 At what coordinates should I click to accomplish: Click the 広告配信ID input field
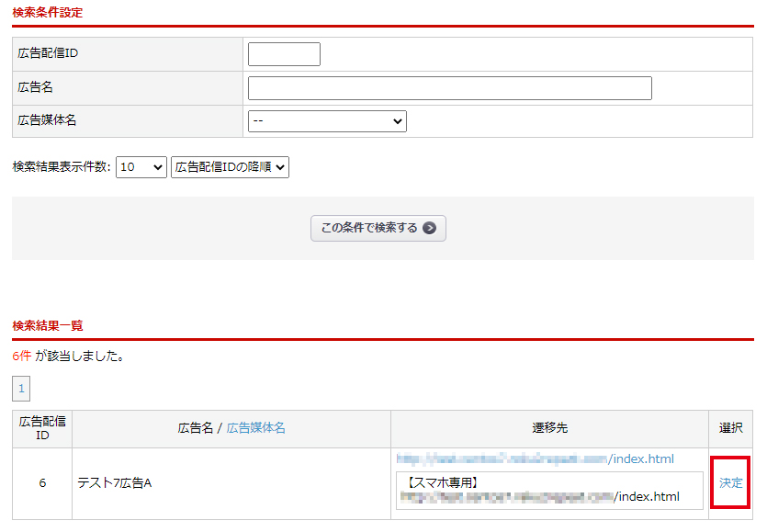tap(284, 54)
